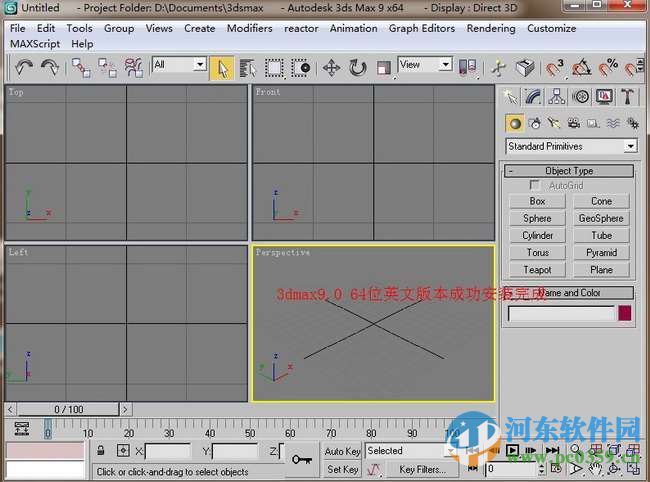The height and width of the screenshot is (482, 650).
Task: Collapse the Object Type rollout
Action: coord(569,171)
